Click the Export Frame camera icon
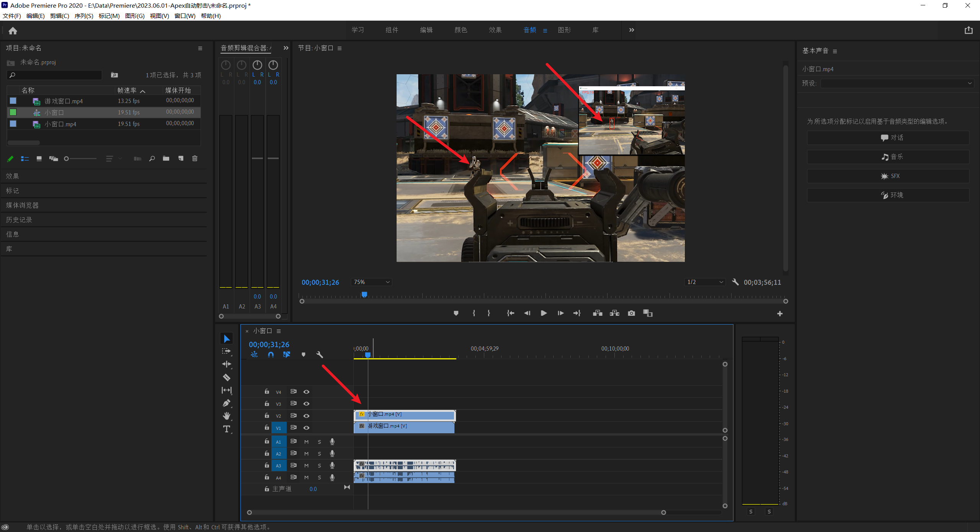Image resolution: width=980 pixels, height=532 pixels. pyautogui.click(x=631, y=313)
